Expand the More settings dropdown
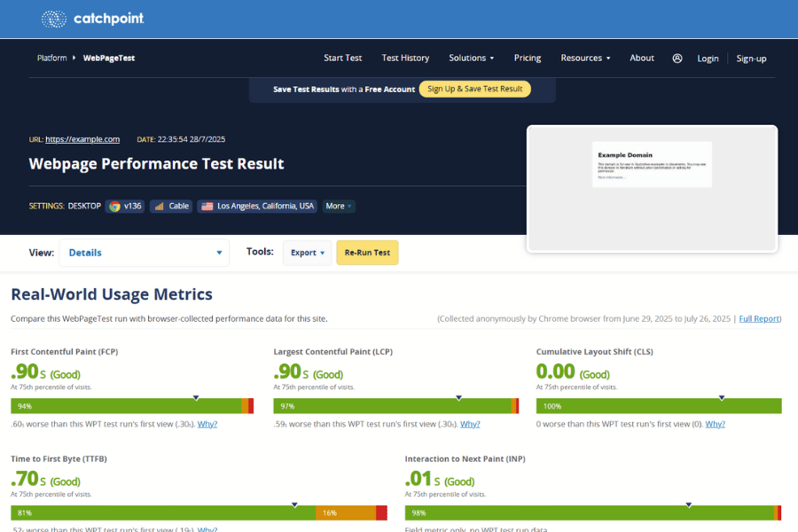This screenshot has height=532, width=798. tap(339, 207)
